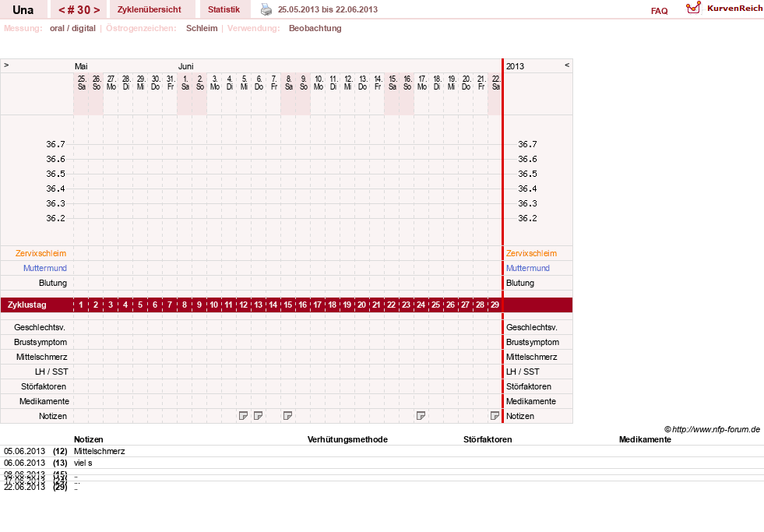Image resolution: width=764 pixels, height=532 pixels.
Task: Click the Störfaktoren column header in notes table
Action: [x=488, y=439]
